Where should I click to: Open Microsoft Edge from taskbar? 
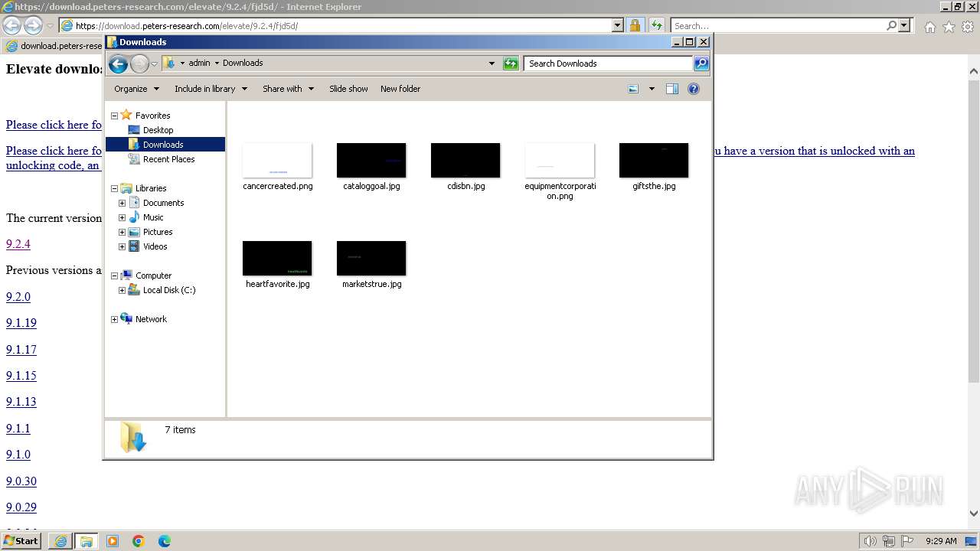tap(165, 541)
